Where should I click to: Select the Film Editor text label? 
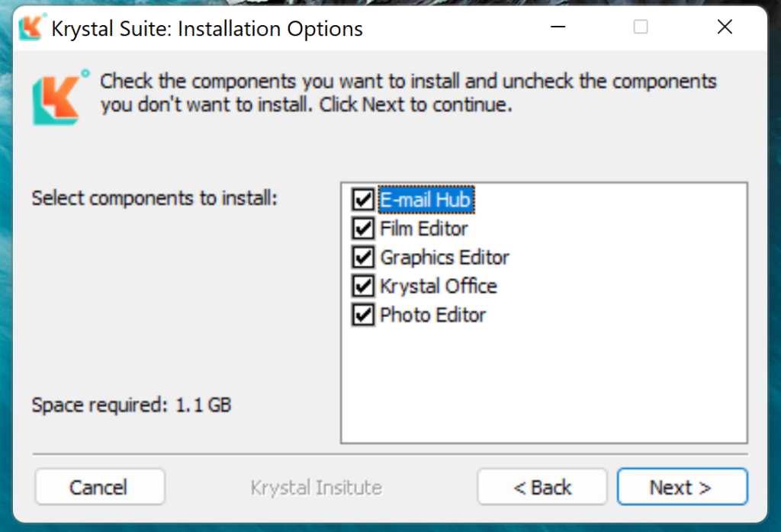(423, 229)
